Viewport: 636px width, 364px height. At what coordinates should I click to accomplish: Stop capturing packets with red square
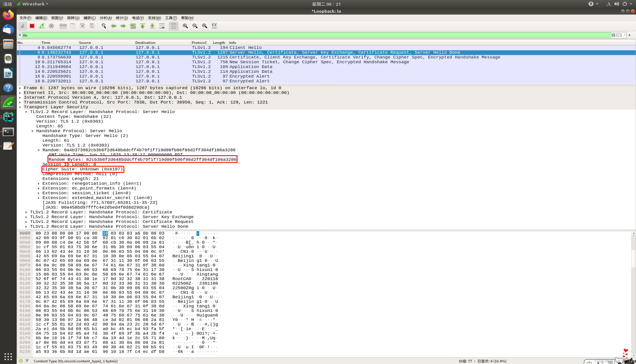(x=32, y=26)
